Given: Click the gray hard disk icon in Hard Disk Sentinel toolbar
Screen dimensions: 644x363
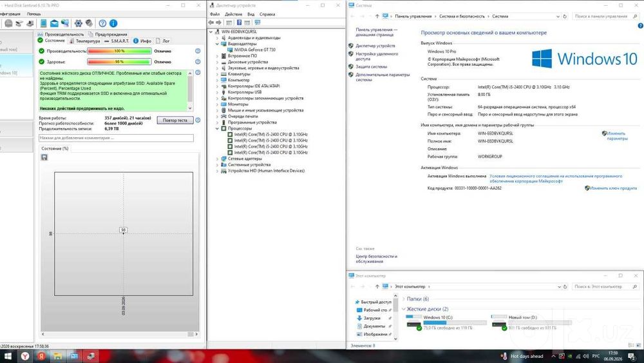Looking at the screenshot, I should (x=8, y=23).
